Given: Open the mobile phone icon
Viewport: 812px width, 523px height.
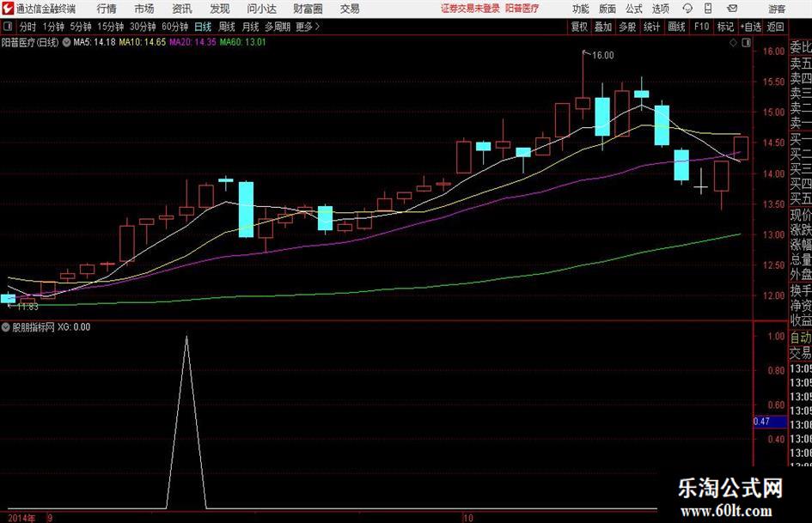Looking at the screenshot, I should click(x=708, y=9).
